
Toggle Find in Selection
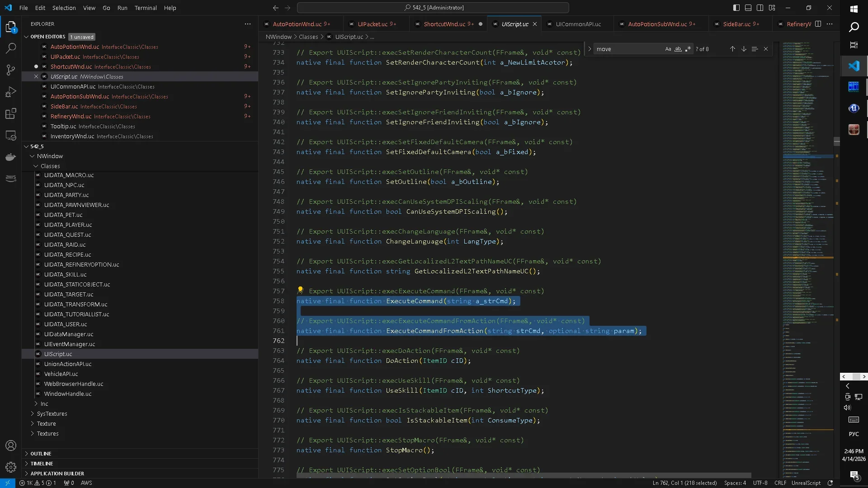[x=755, y=49]
